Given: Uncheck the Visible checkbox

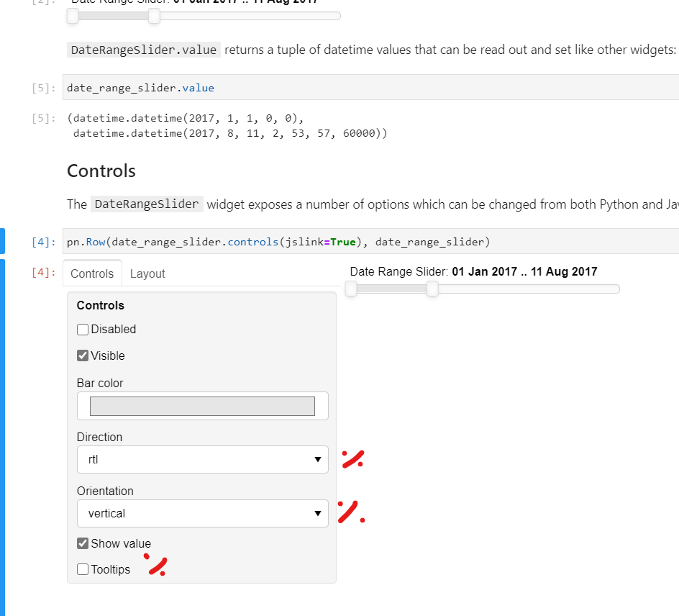Looking at the screenshot, I should (x=83, y=355).
